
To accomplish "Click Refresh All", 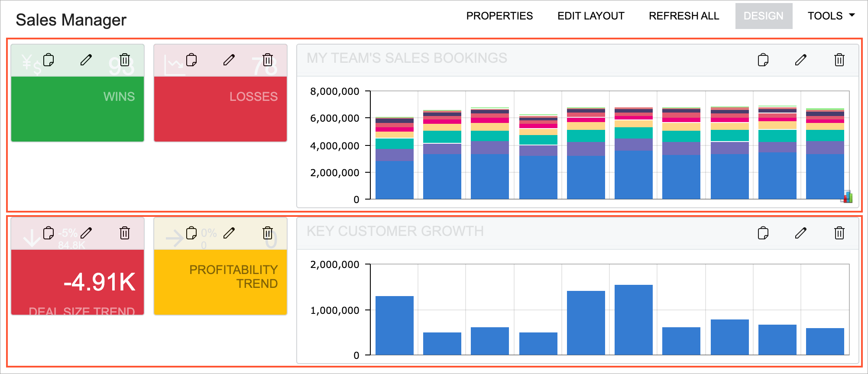I will tap(684, 16).
